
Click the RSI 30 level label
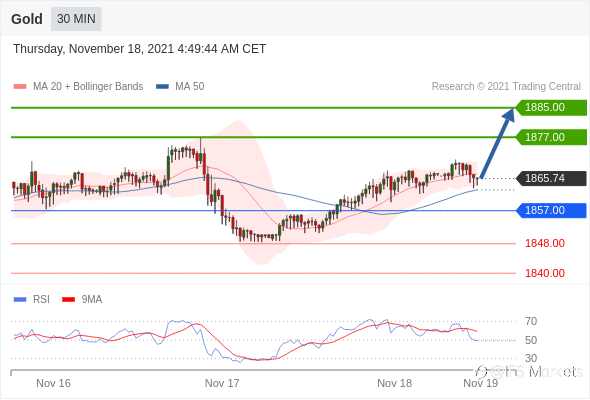point(531,358)
